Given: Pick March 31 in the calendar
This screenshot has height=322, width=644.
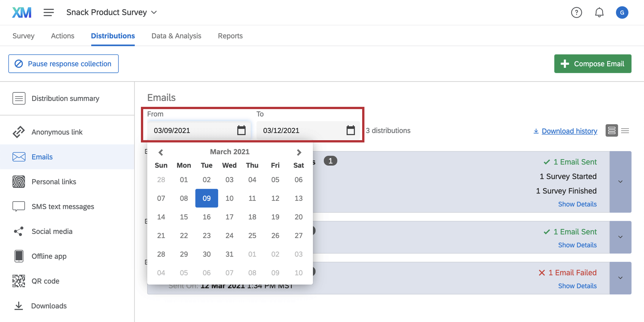Looking at the screenshot, I should pos(230,254).
